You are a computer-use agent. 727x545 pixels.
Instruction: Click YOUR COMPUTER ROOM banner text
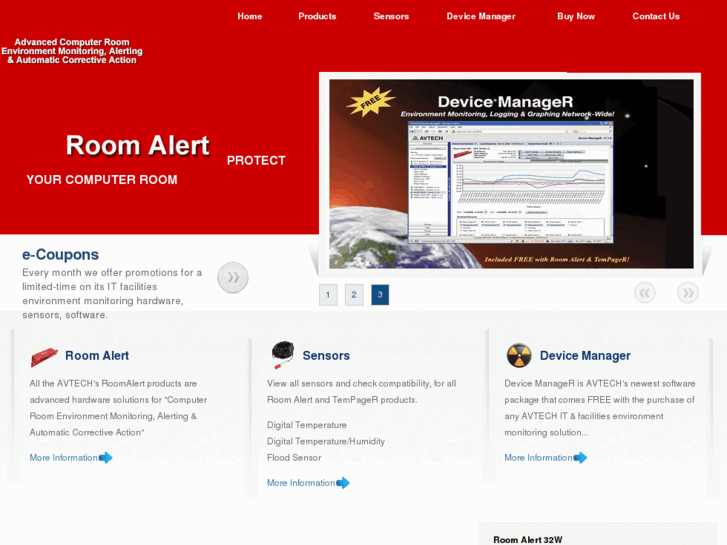click(102, 180)
